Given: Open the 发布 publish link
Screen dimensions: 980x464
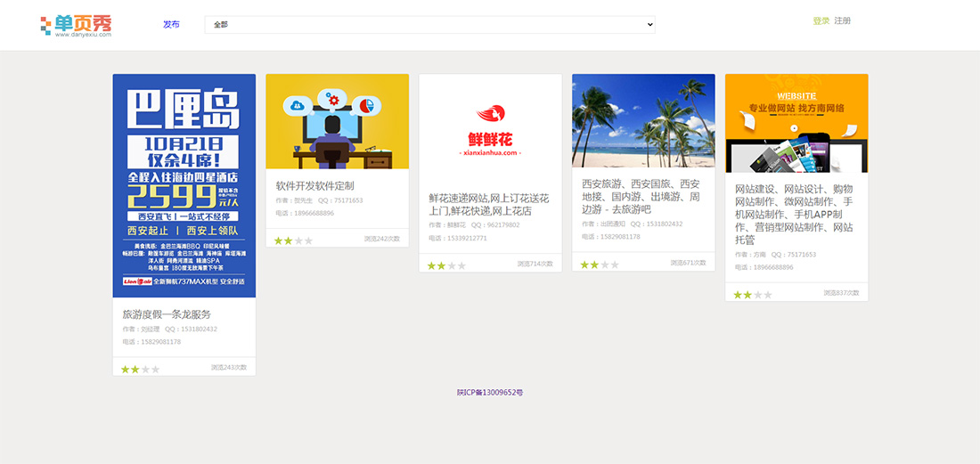Looking at the screenshot, I should click(x=171, y=24).
